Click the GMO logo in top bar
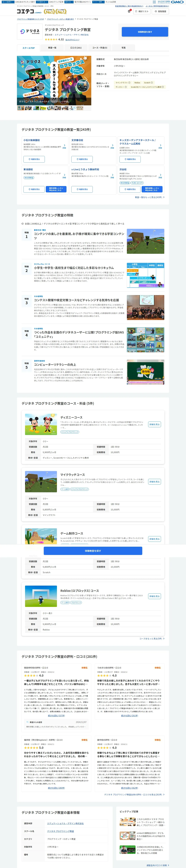This screenshot has height=868, width=186. 177,2
